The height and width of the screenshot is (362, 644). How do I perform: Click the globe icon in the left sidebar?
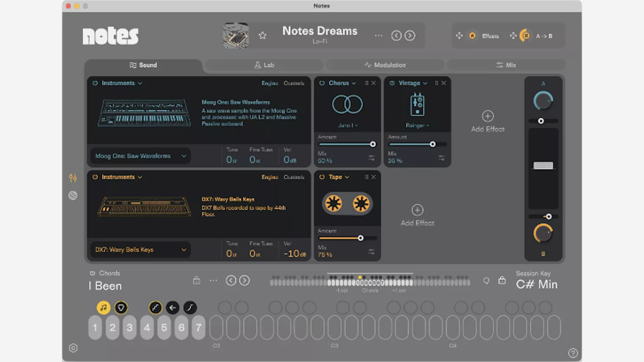click(x=73, y=196)
